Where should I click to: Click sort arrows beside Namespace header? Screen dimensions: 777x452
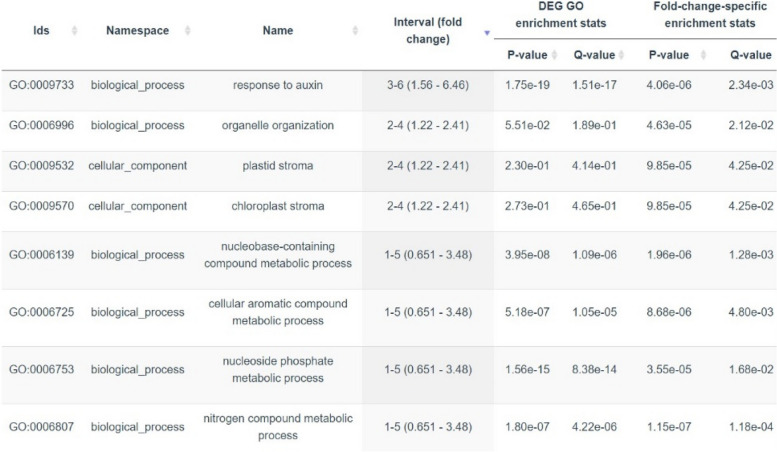click(x=188, y=31)
